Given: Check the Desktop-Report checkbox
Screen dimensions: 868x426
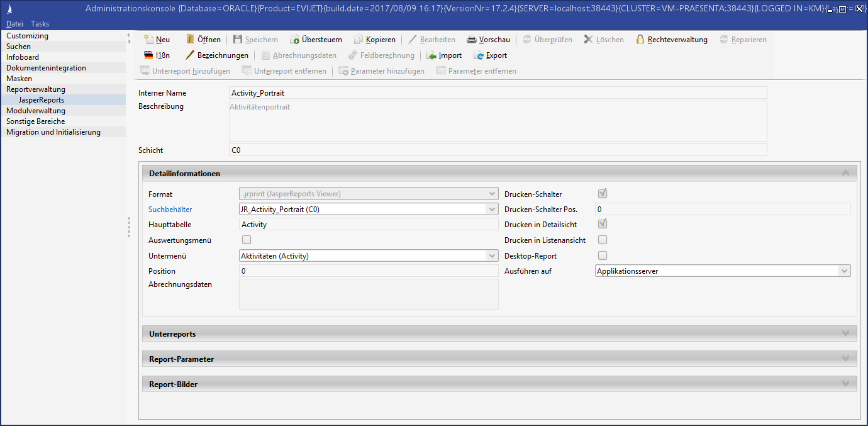Looking at the screenshot, I should pos(603,255).
